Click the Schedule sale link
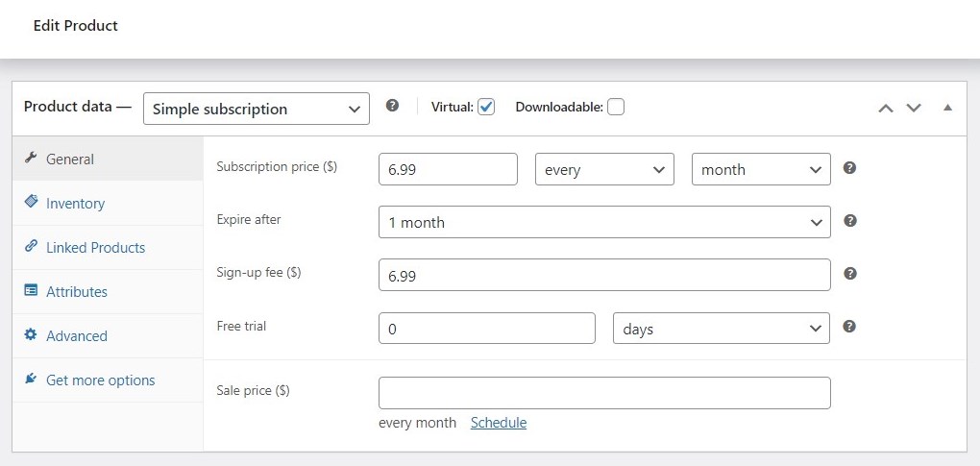The width and height of the screenshot is (980, 466). [498, 422]
